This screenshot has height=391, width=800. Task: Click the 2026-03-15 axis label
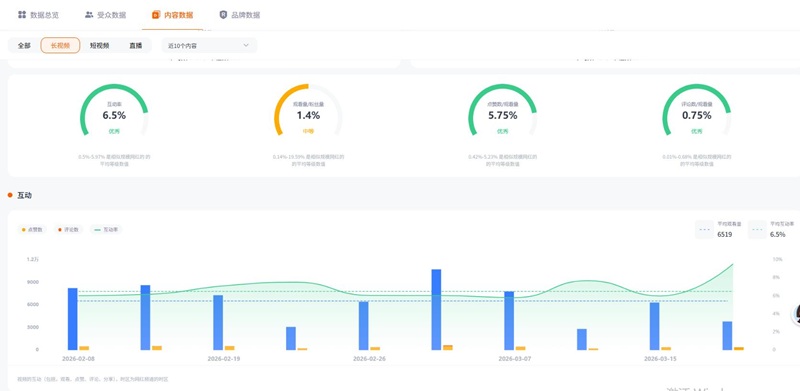coord(660,359)
